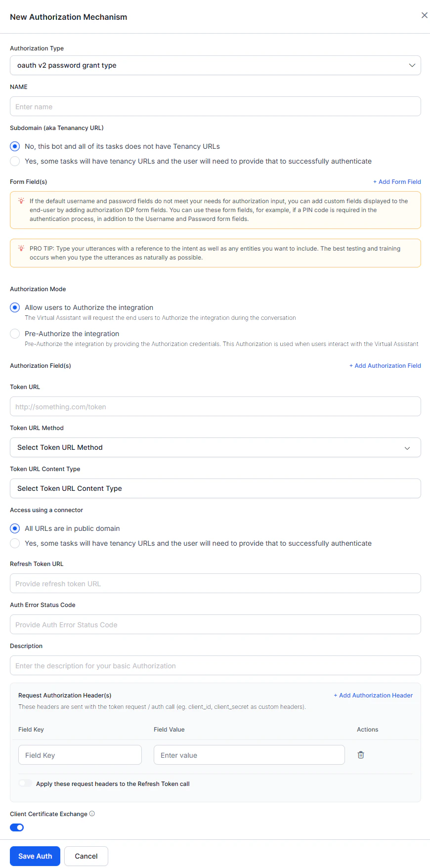The height and width of the screenshot is (868, 430).
Task: Click the lightbulb icon in the PRO TIP box
Action: tap(20, 248)
